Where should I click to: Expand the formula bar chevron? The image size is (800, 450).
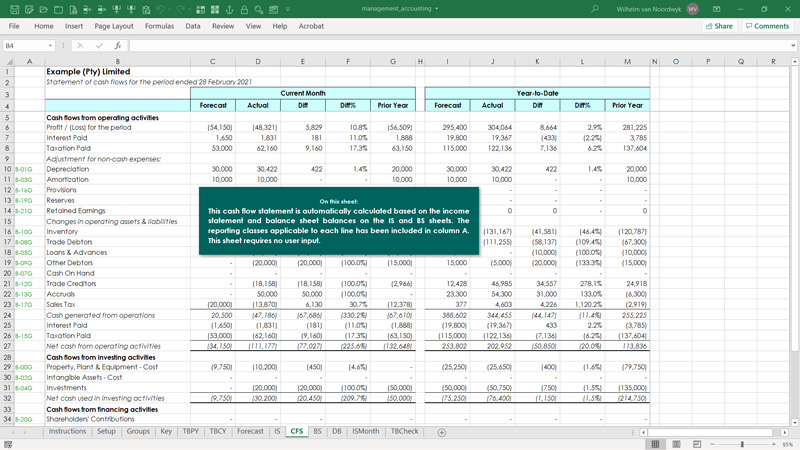tap(793, 45)
